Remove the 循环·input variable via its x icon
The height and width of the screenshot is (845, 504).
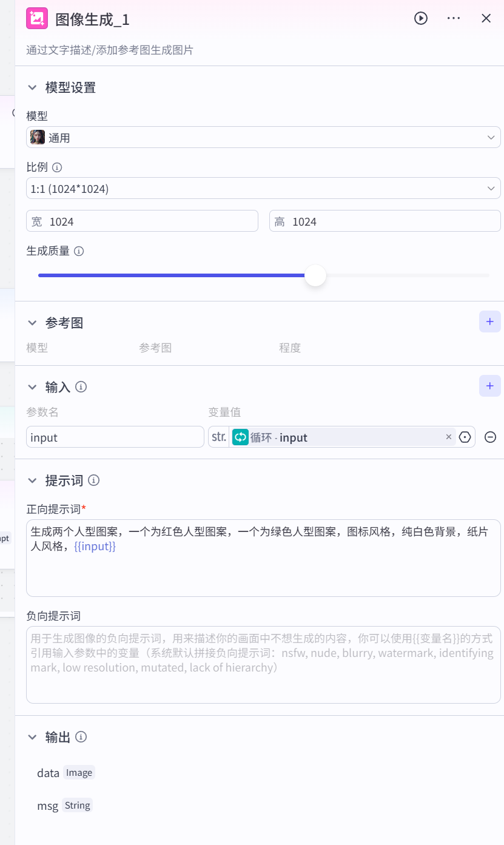(449, 437)
